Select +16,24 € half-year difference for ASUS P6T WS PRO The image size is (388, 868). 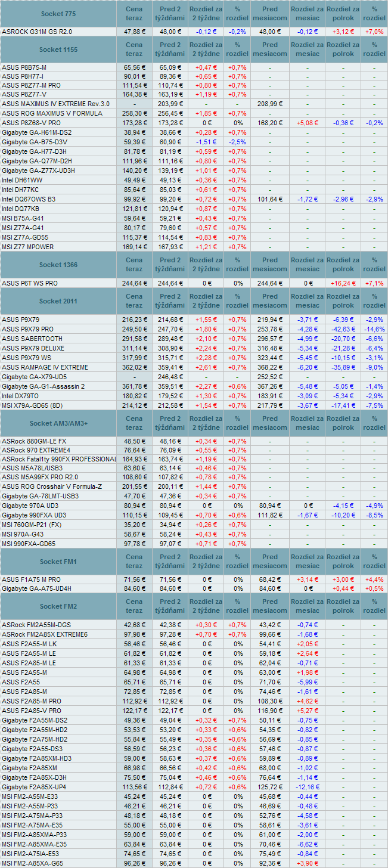pos(343,283)
